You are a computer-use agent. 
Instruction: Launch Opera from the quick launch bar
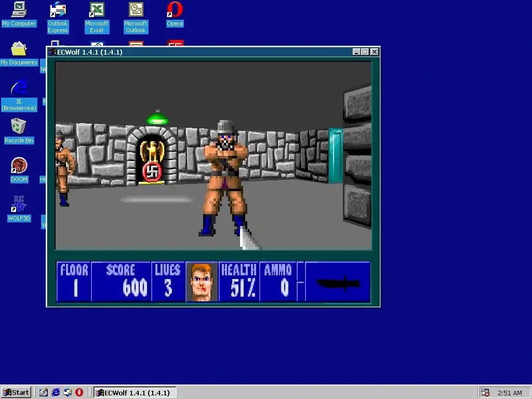79,393
